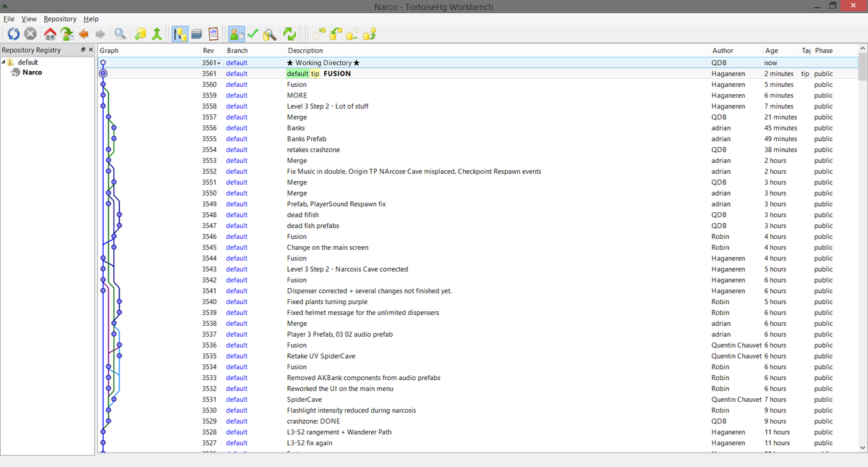Select 'Player 3 Prefab, 03 02 audio prefab' revision

point(477,335)
